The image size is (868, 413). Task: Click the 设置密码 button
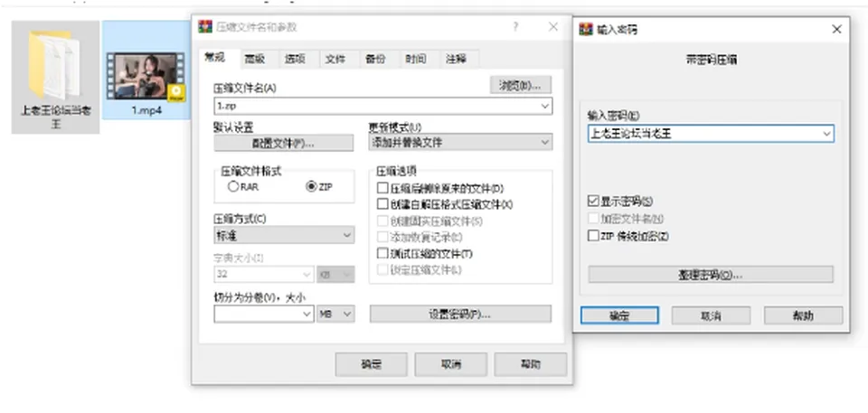point(460,314)
